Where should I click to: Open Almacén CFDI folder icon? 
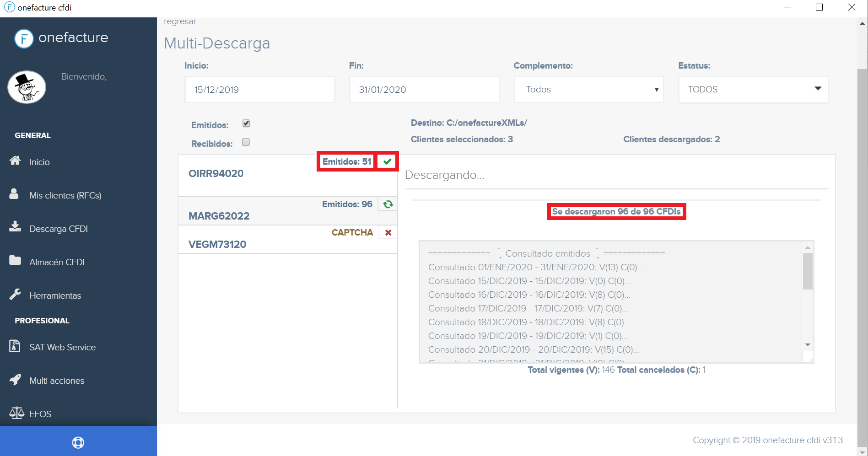[15, 260]
